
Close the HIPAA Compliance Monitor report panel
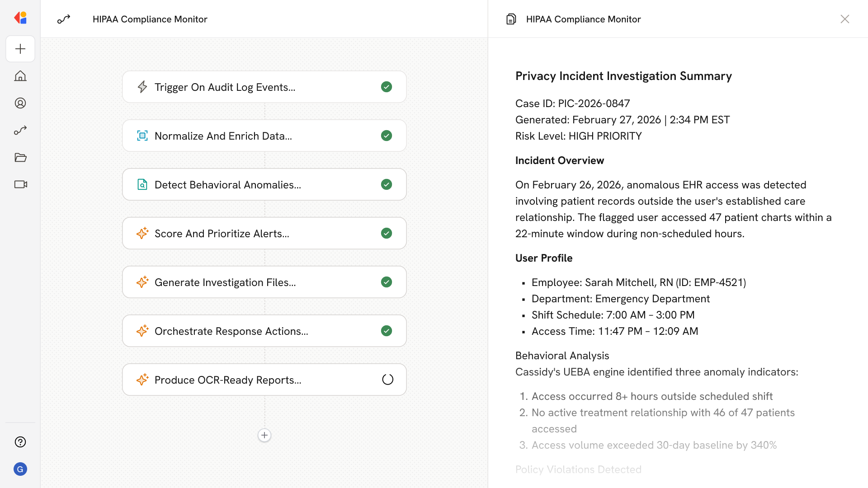(844, 19)
